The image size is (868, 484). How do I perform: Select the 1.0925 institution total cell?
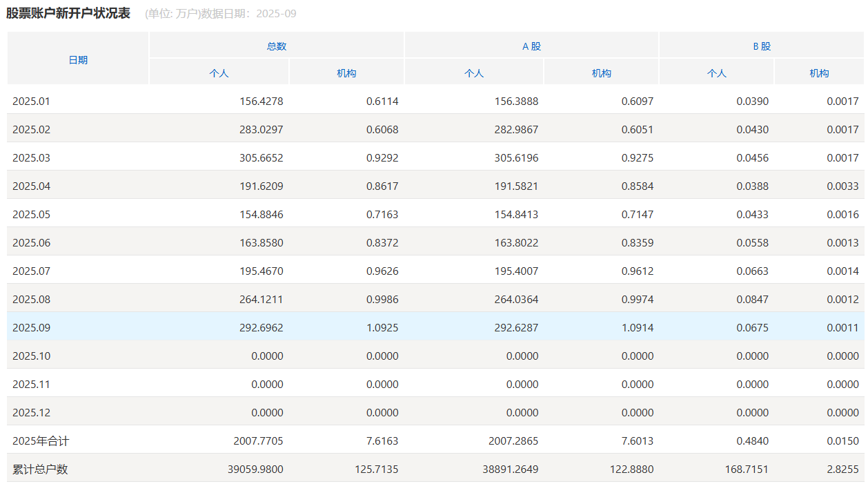[382, 328]
